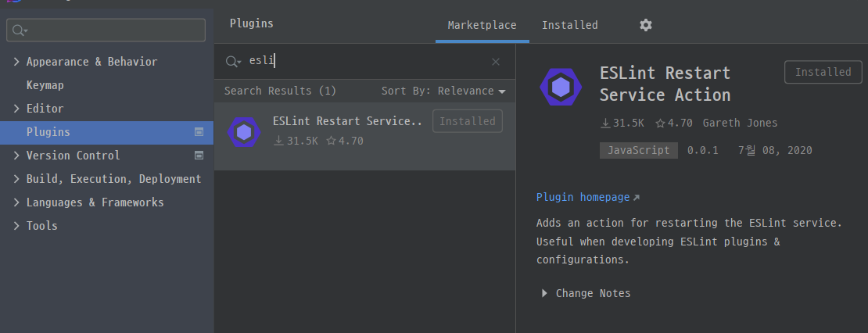This screenshot has width=868, height=333.
Task: Click the release date 7월 08, 2020
Action: [x=775, y=150]
